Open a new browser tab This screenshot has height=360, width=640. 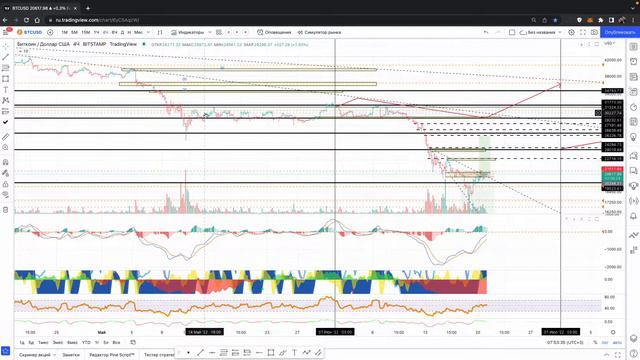coord(88,8)
